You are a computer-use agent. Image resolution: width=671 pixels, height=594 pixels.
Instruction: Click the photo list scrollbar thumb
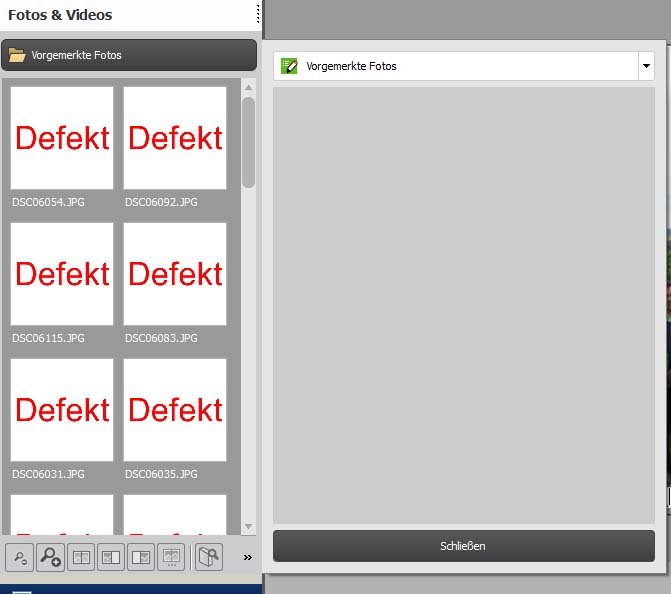tap(248, 142)
